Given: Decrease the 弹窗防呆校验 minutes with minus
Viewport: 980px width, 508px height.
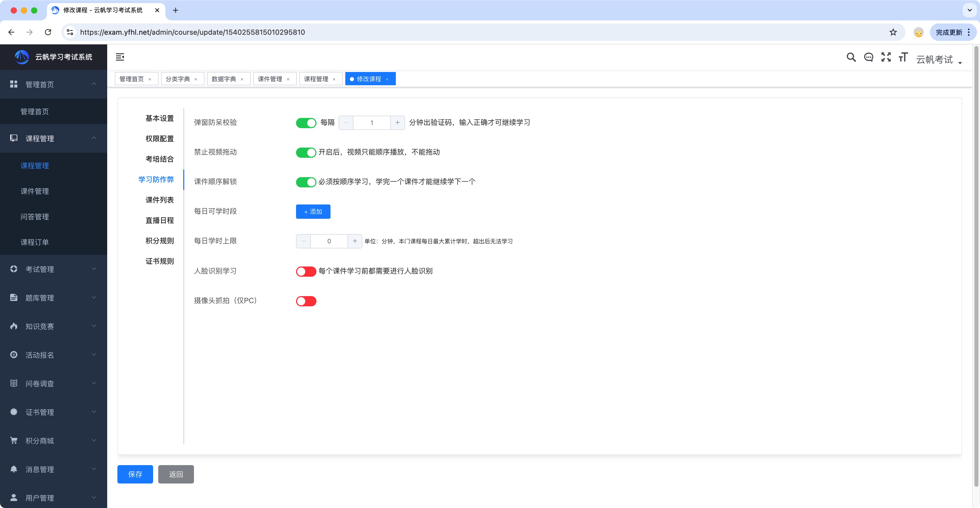Looking at the screenshot, I should coord(346,123).
